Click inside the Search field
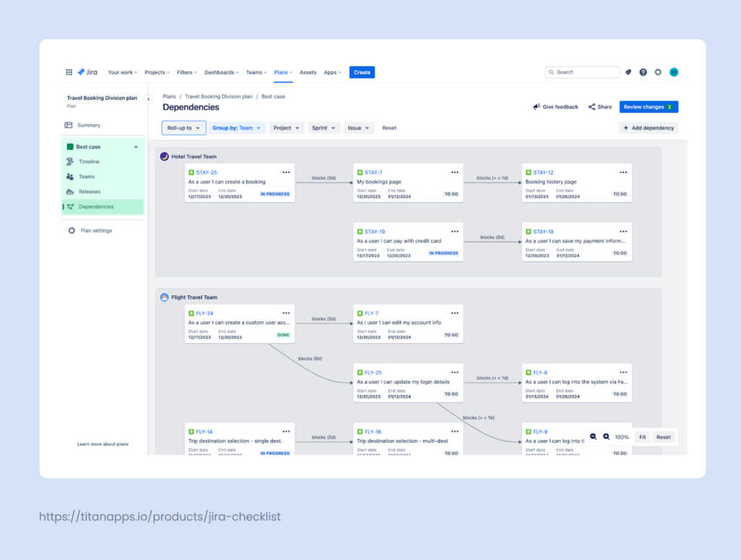Screen dimensions: 741x560 coord(583,72)
